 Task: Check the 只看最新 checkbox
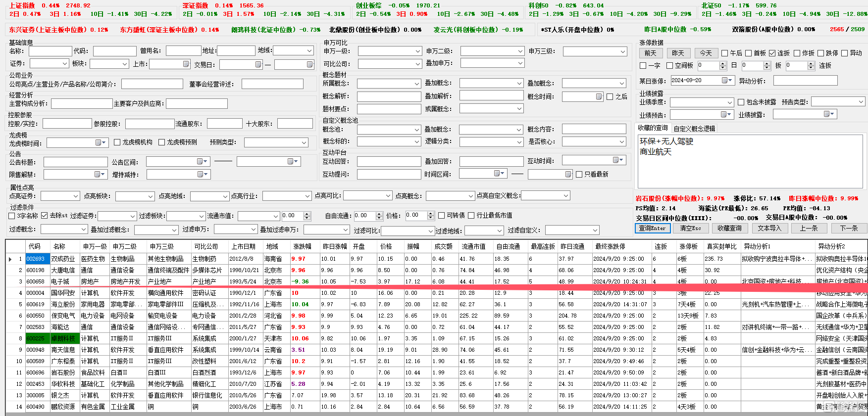tap(579, 174)
